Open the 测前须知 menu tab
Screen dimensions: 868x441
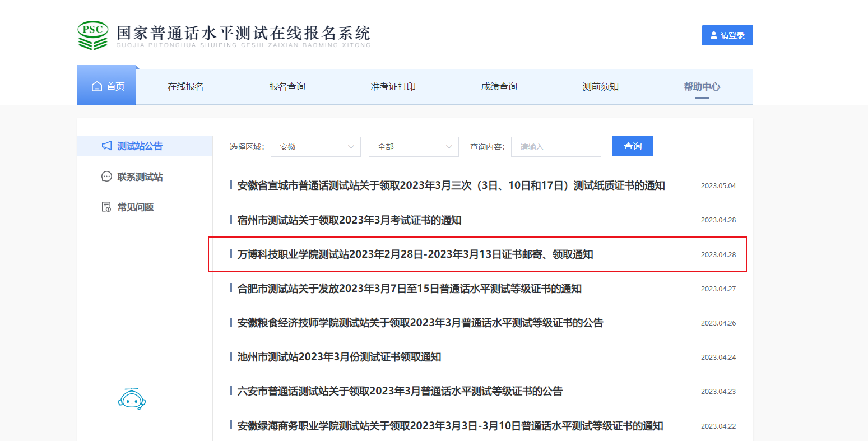[600, 86]
